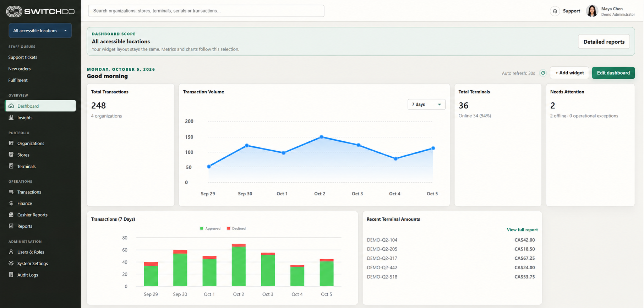The height and width of the screenshot is (308, 644).
Task: Click terminal row DEMO-Q2-317
Action: tap(451, 258)
